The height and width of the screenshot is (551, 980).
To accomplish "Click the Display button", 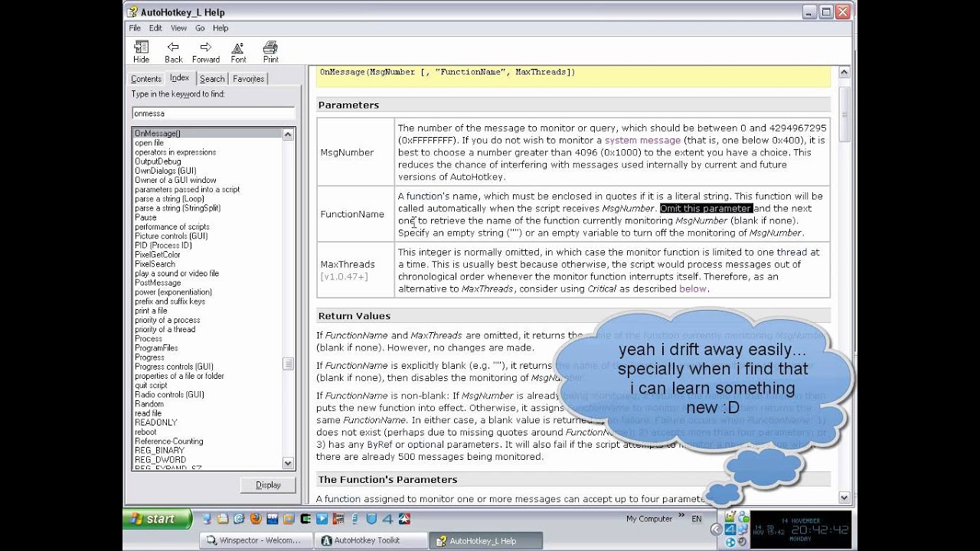I will tap(268, 485).
